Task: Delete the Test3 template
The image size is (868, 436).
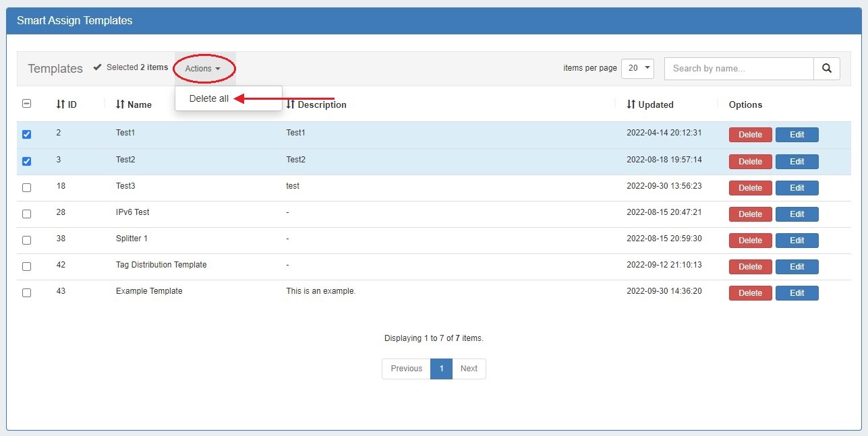Action: pos(750,187)
